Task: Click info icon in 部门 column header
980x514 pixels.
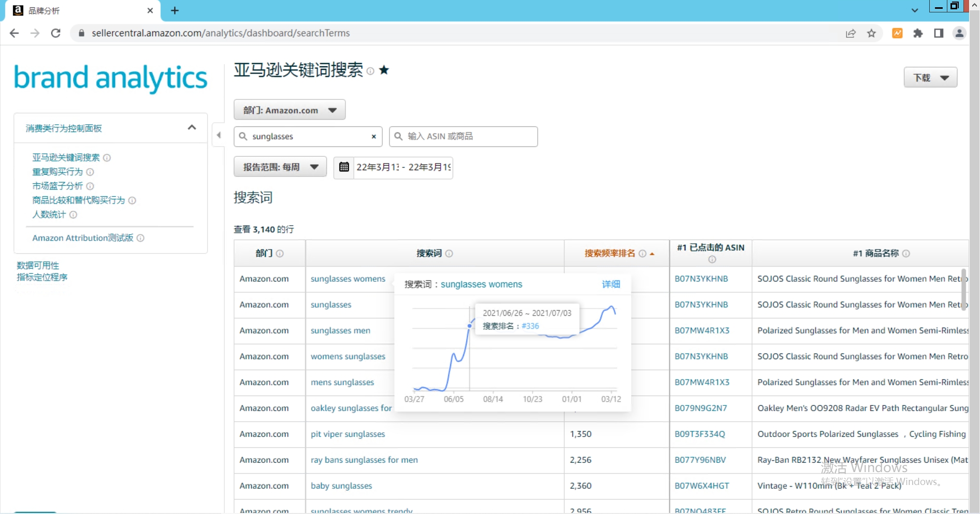Action: click(x=280, y=254)
